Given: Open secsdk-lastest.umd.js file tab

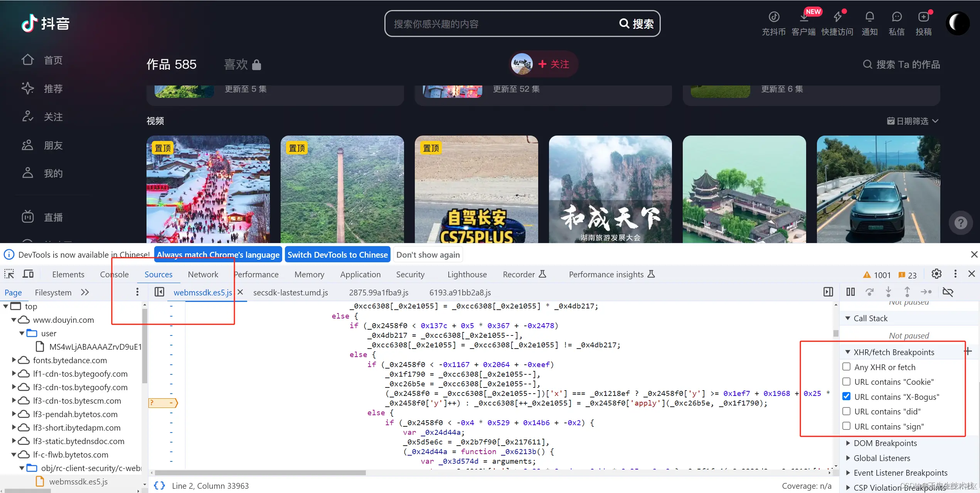Looking at the screenshot, I should point(290,292).
